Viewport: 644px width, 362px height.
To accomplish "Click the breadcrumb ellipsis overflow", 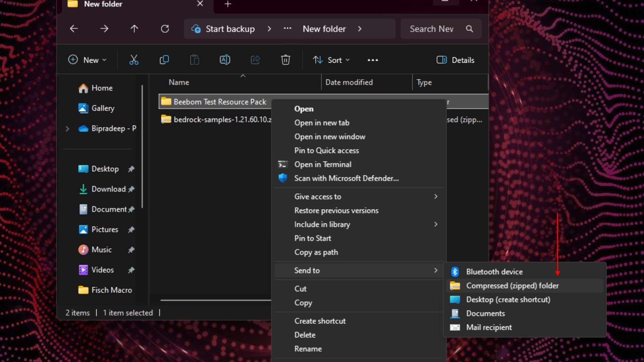I will click(x=287, y=29).
